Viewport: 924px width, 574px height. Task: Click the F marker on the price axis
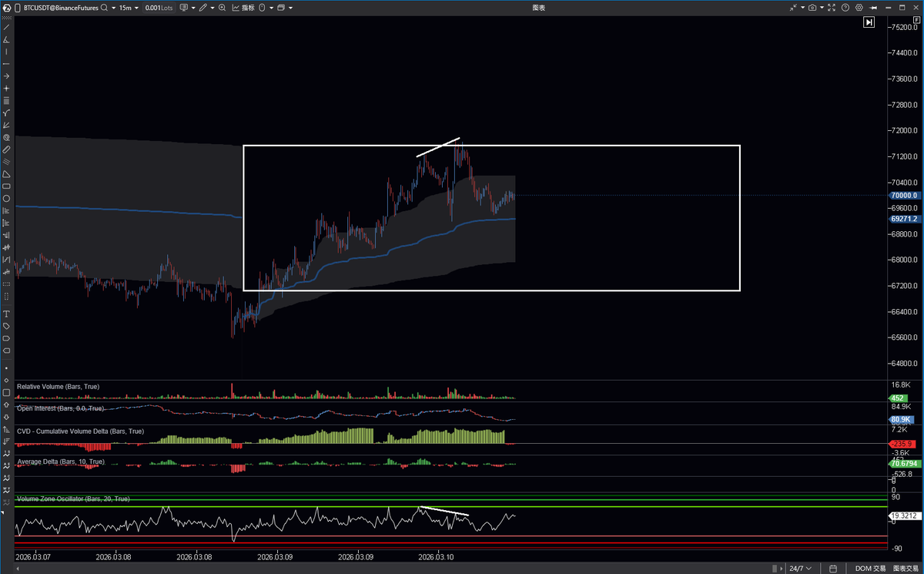click(916, 20)
